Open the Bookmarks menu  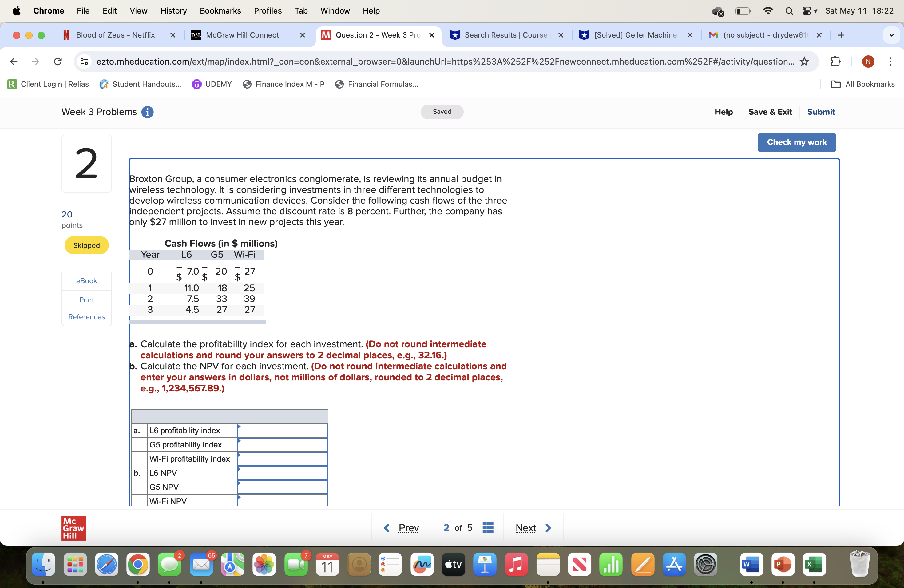pos(220,11)
